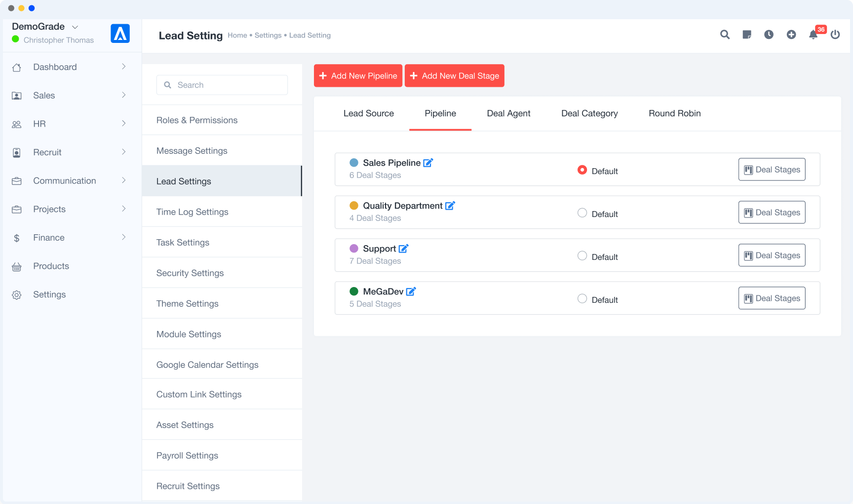
Task: Expand the Dashboard menu chevron
Action: coord(124,67)
